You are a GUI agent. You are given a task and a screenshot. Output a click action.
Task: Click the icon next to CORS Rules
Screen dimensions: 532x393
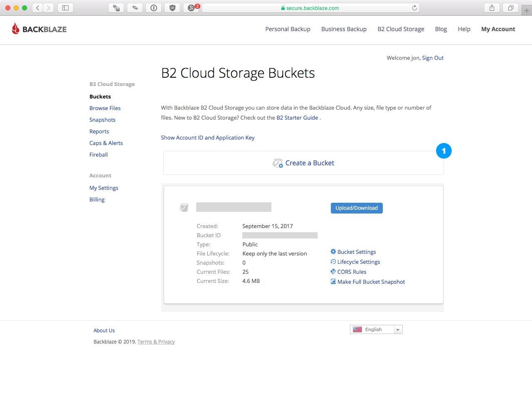333,271
